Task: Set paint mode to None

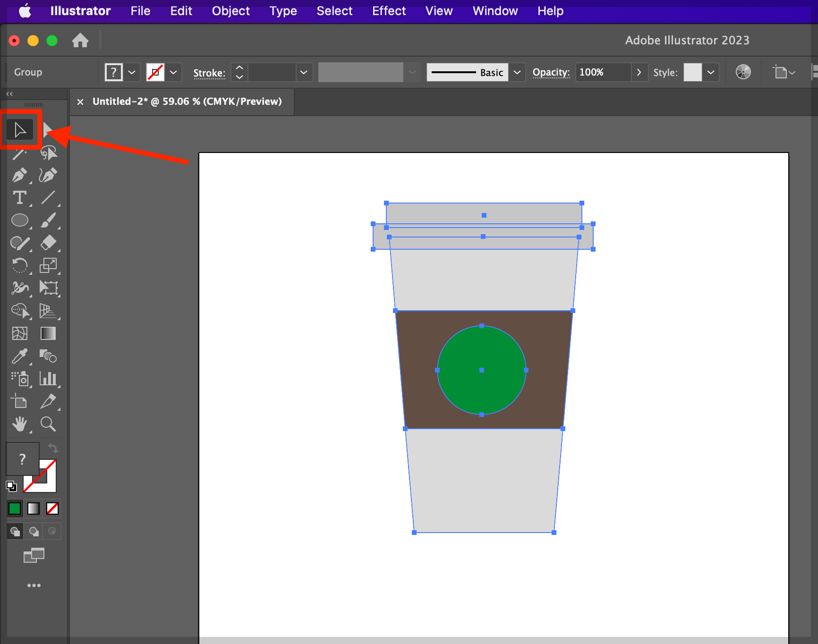Action: (x=52, y=508)
